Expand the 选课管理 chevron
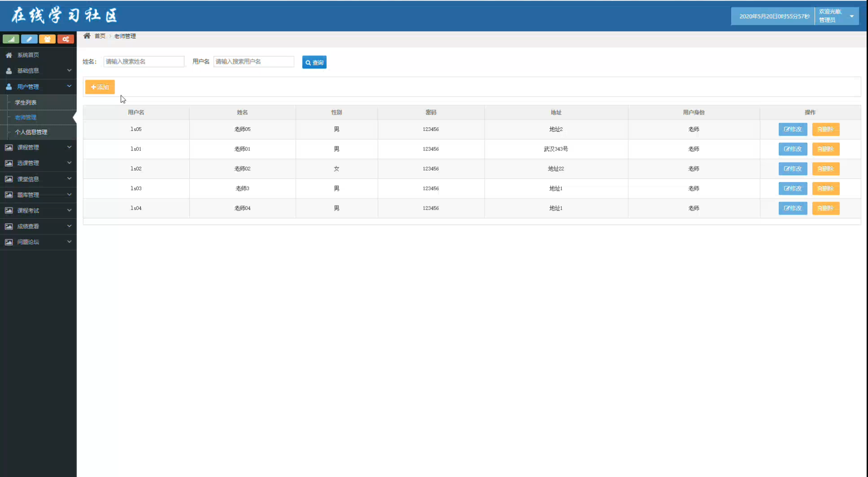Viewport: 868px width, 477px height. click(69, 163)
